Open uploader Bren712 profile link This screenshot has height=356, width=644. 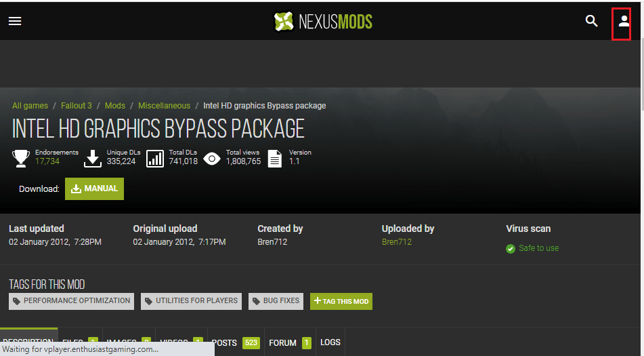(397, 241)
